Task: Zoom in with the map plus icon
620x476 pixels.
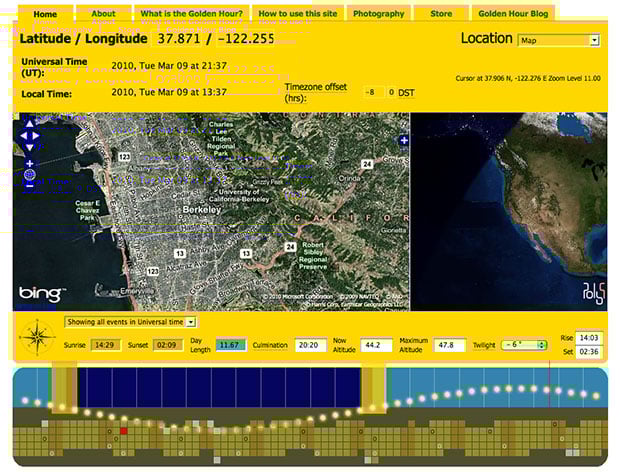Action: point(30,162)
